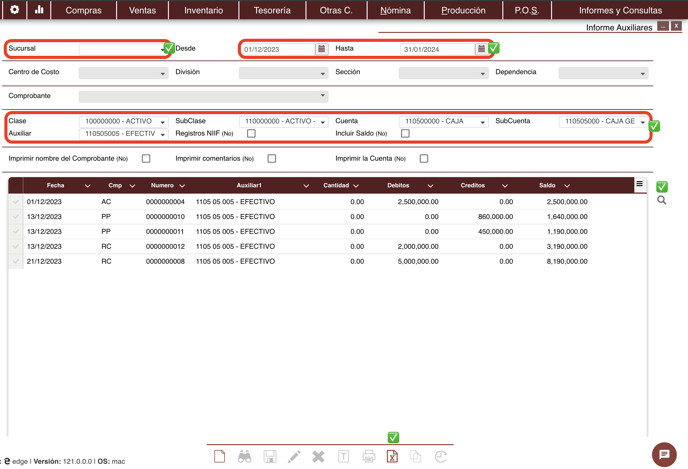688x469 pixels.
Task: Tick the row selector for PP 0000000010
Action: 16,217
